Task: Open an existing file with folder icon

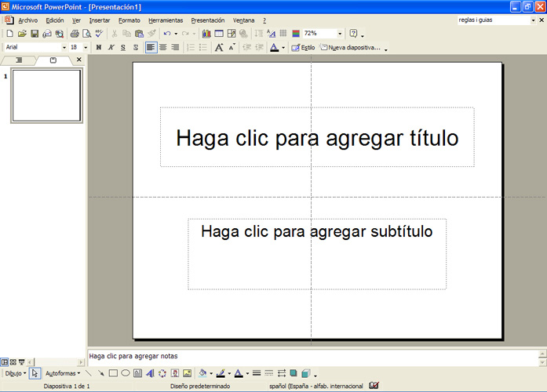Action: coord(22,34)
